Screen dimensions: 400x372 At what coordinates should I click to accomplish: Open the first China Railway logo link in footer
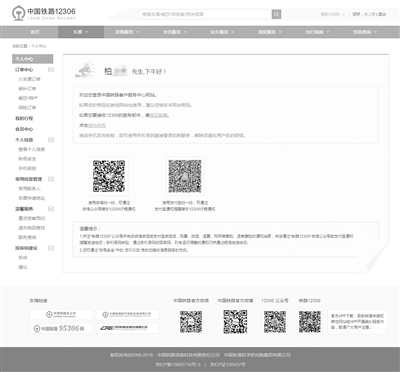[61, 314]
